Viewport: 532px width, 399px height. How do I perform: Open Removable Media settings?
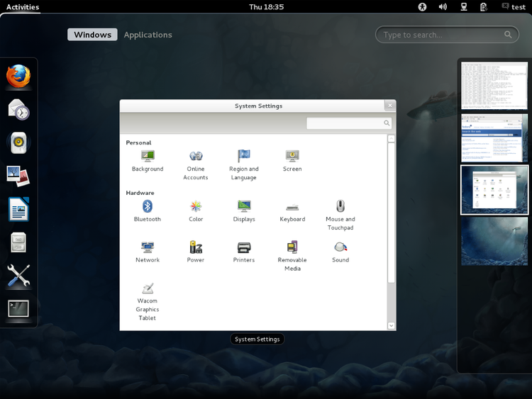[x=292, y=247]
